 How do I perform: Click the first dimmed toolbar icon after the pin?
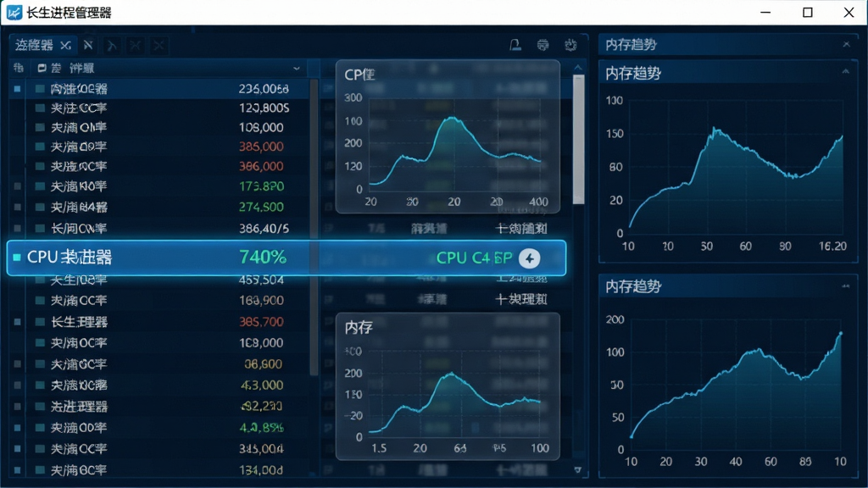tap(111, 46)
